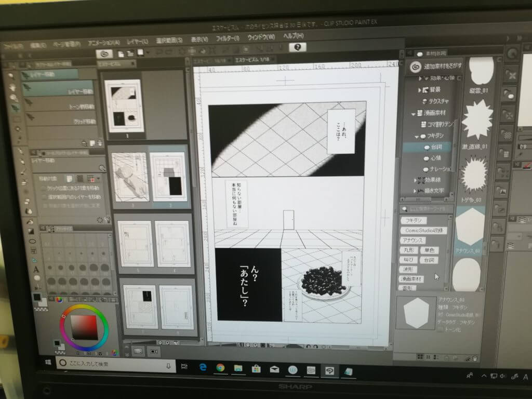532x399 pixels.
Task: Open page 3 thumbnail with black square
Action: [169, 177]
